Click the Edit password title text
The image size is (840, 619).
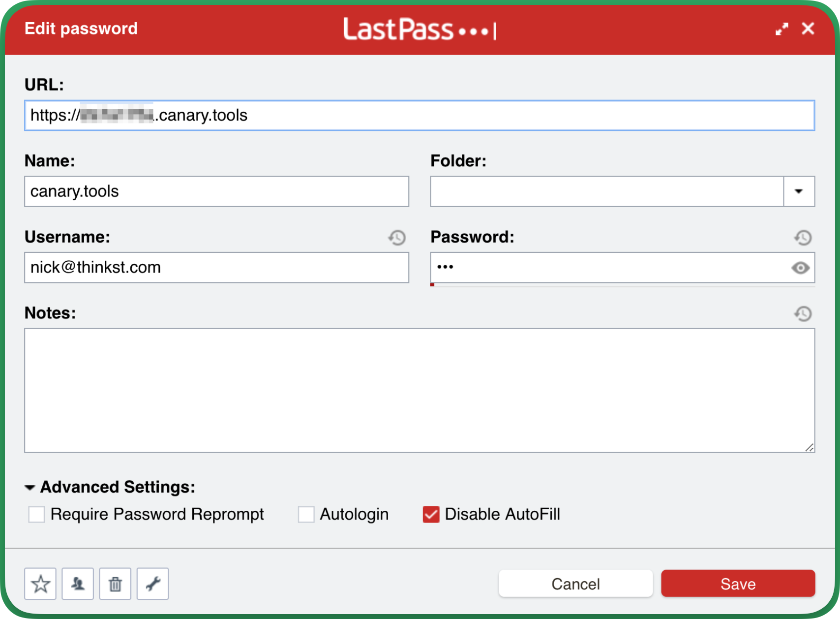coord(81,29)
